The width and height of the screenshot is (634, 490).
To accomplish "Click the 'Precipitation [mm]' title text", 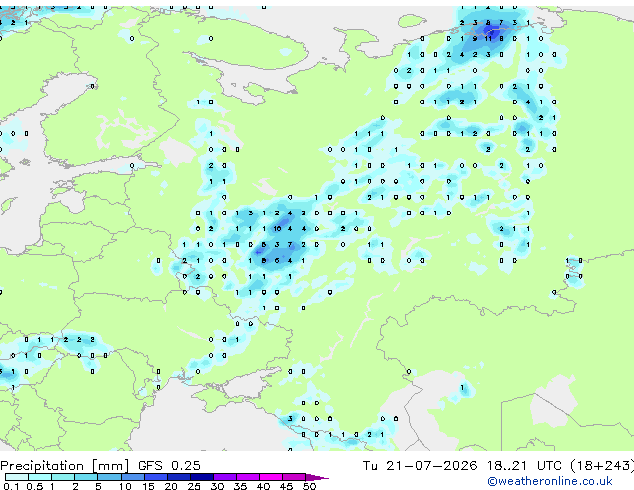I will (x=64, y=466).
